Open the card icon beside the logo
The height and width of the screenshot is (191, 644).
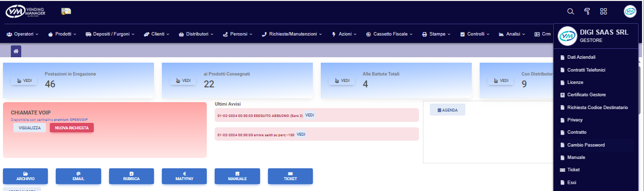pos(66,11)
